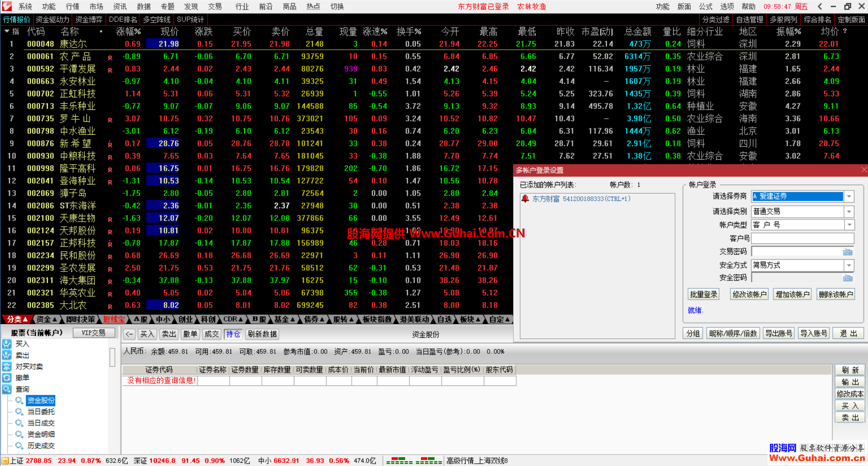
Task: Open the 系统 menu
Action: pos(25,6)
